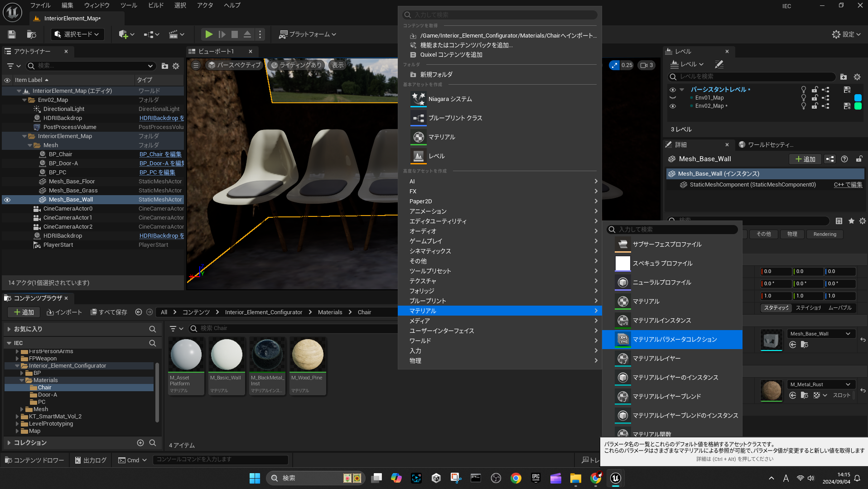Collapse the Materials folder in tree
The image size is (868, 489).
(x=22, y=380)
